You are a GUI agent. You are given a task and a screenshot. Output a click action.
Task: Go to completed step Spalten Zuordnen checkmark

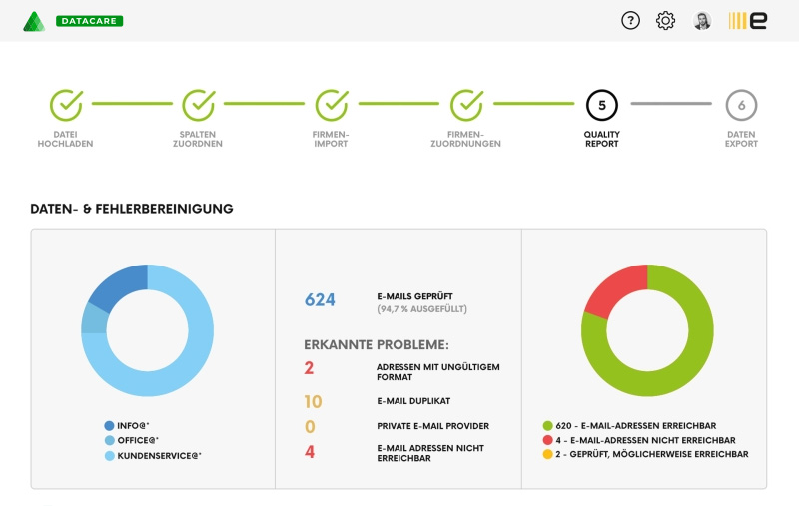click(198, 105)
